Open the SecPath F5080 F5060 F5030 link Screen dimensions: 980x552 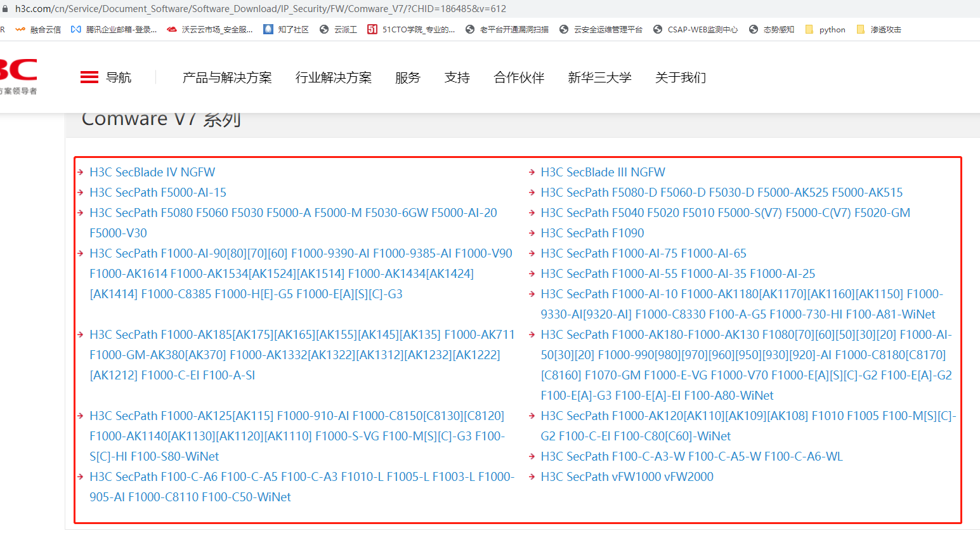293,223
